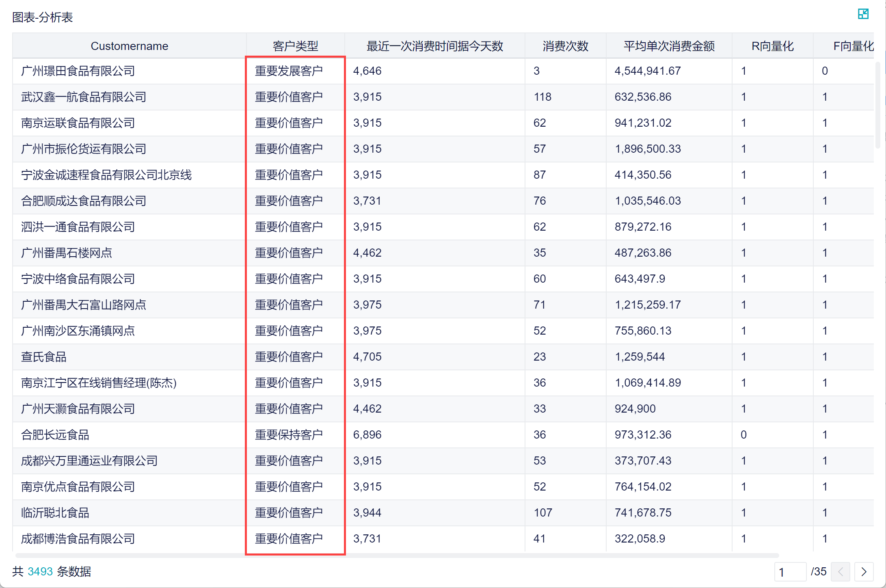The height and width of the screenshot is (588, 886).
Task: Select the 广州璟田食品有限公司 customer cell
Action: pos(78,71)
